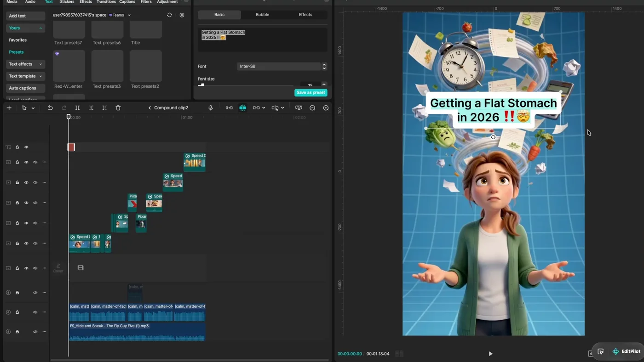The height and width of the screenshot is (362, 644).
Task: Open the film strip icon on the main track
Action: pyautogui.click(x=80, y=268)
